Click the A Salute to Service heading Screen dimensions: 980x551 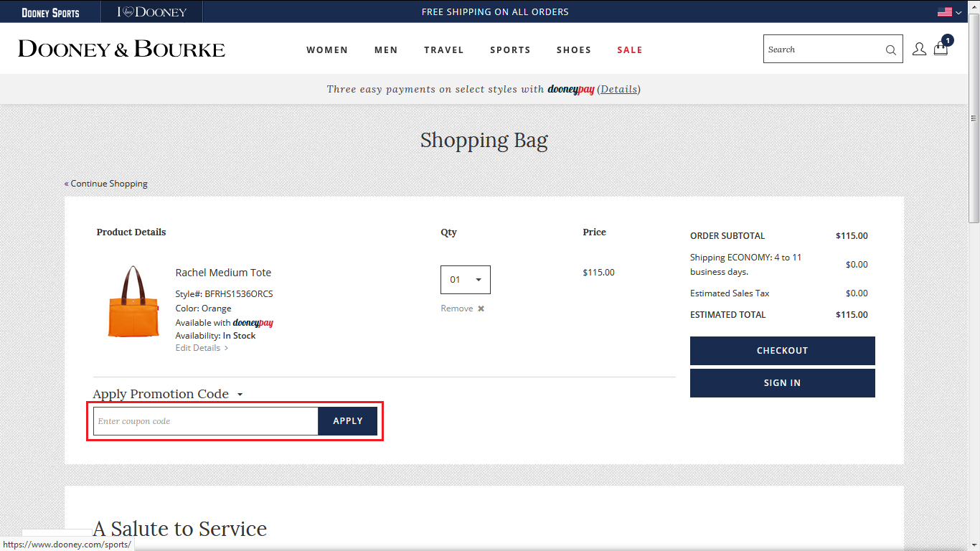point(180,529)
